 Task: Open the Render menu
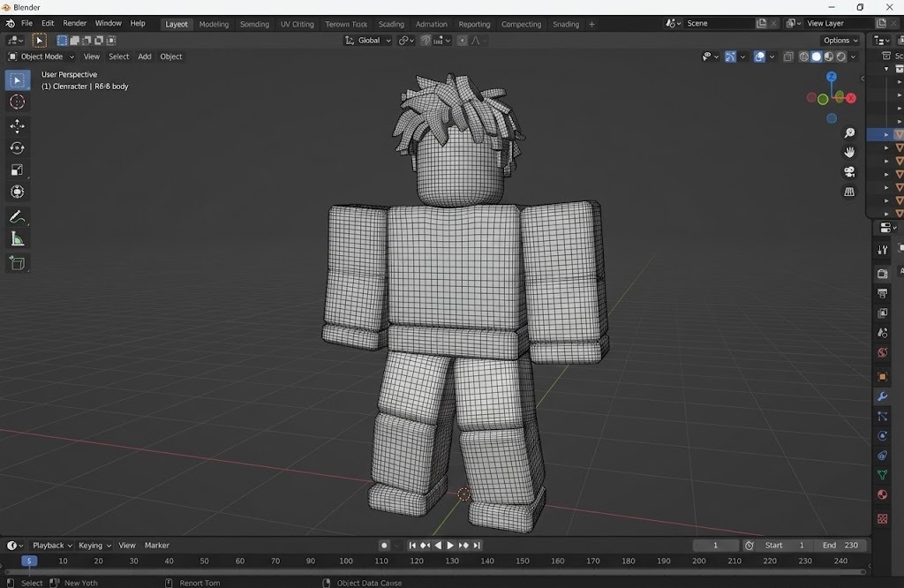pos(74,23)
